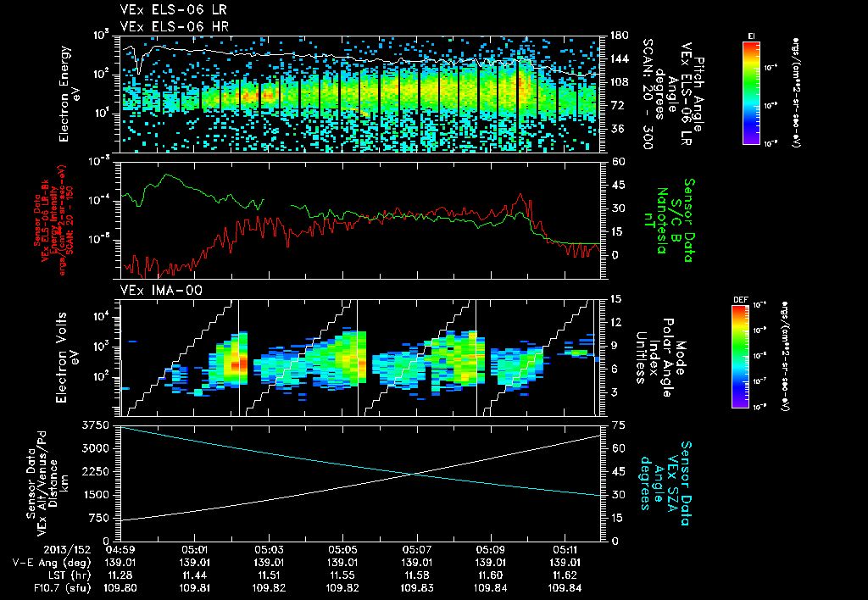Screen dimensions: 868x600
Task: Click the F10.7 value 109.81
Action: [194, 588]
